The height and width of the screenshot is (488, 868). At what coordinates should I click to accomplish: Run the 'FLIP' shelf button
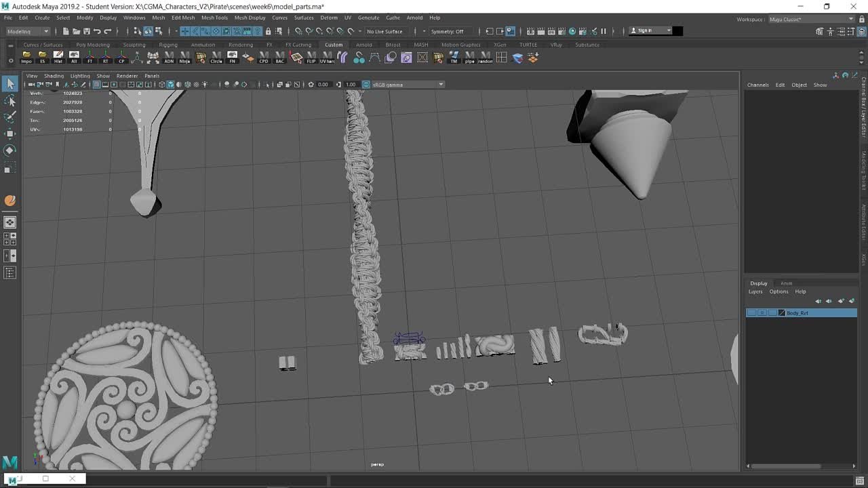click(311, 58)
